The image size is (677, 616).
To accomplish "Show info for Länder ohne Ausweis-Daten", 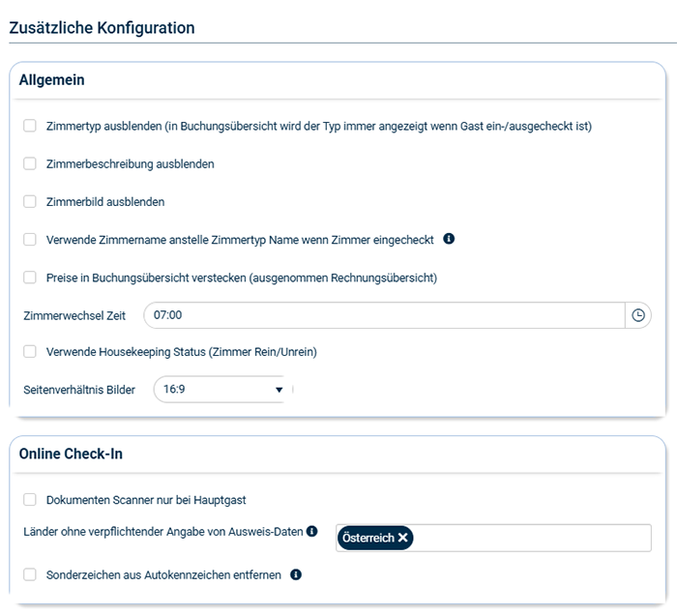I will 311,531.
